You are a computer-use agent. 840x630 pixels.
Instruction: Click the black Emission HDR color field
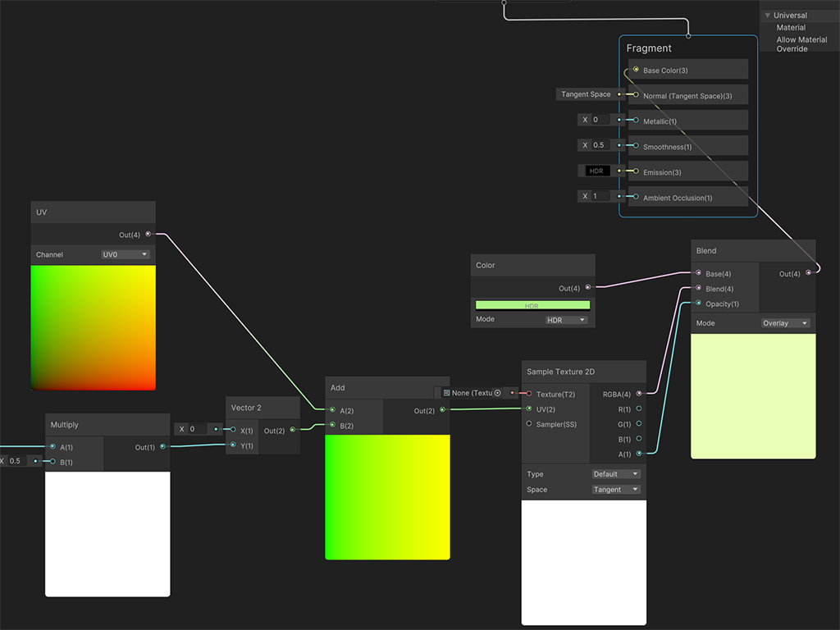pyautogui.click(x=598, y=171)
